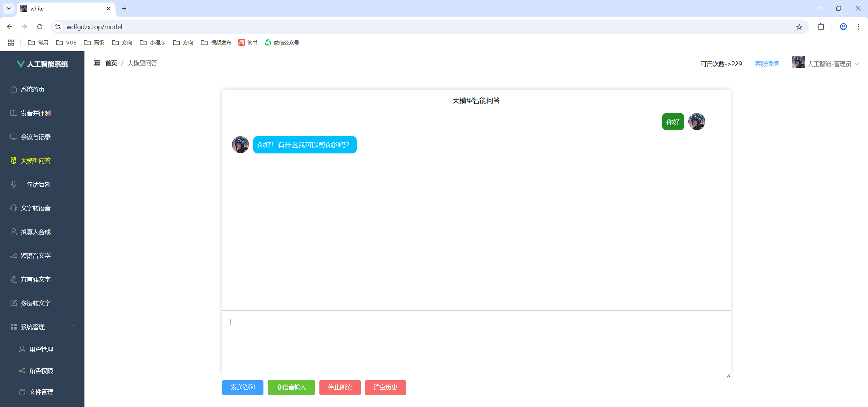Open the 小程序 bookmarks folder
Screen dimensions: 868x407
tap(153, 42)
